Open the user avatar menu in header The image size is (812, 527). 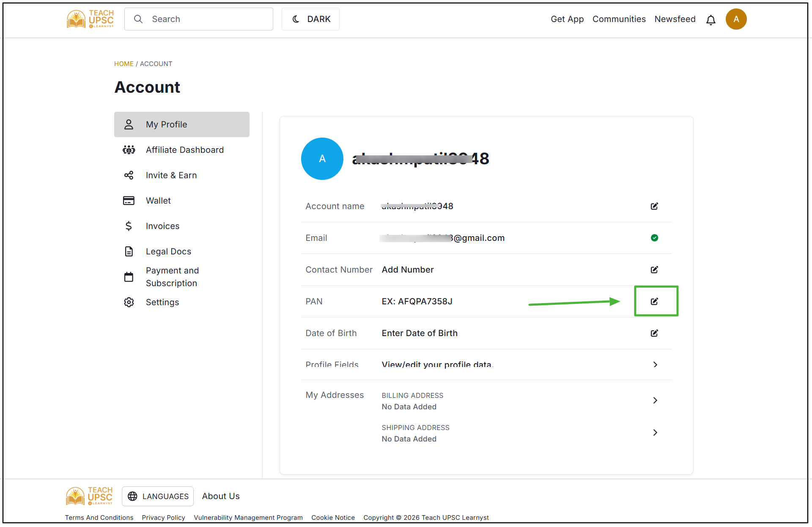tap(736, 19)
